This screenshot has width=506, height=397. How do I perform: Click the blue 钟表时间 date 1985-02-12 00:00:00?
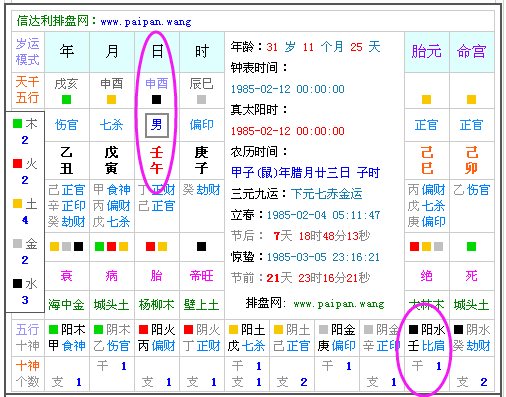click(x=288, y=89)
